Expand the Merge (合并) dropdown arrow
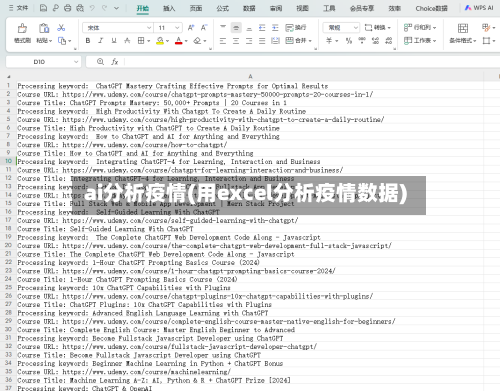This screenshot has height=391, width=500. tap(310, 41)
